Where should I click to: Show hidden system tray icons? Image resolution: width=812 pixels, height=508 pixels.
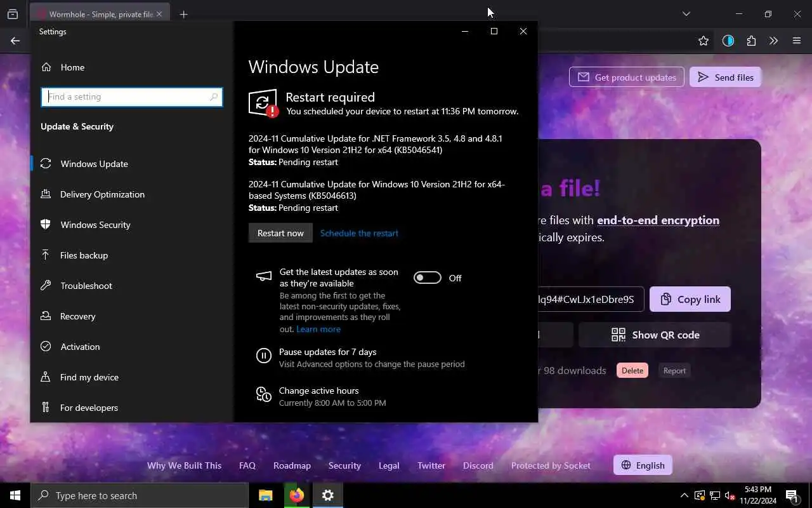[684, 495]
